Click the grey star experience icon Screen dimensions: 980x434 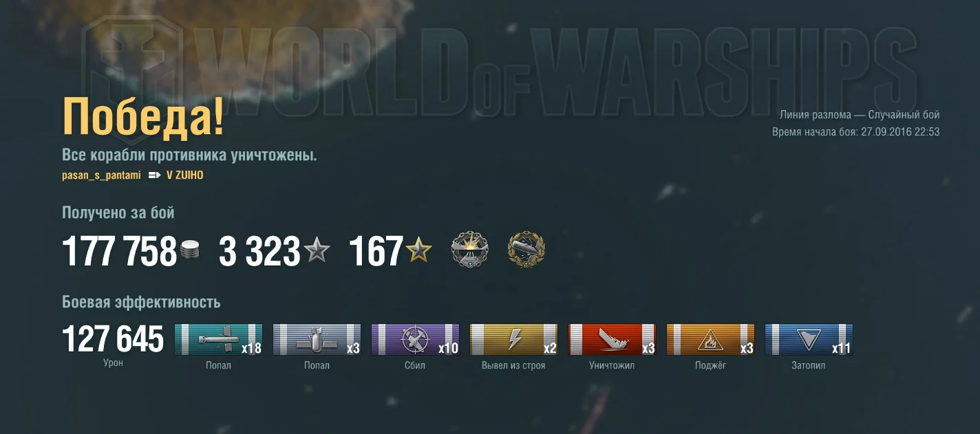317,250
